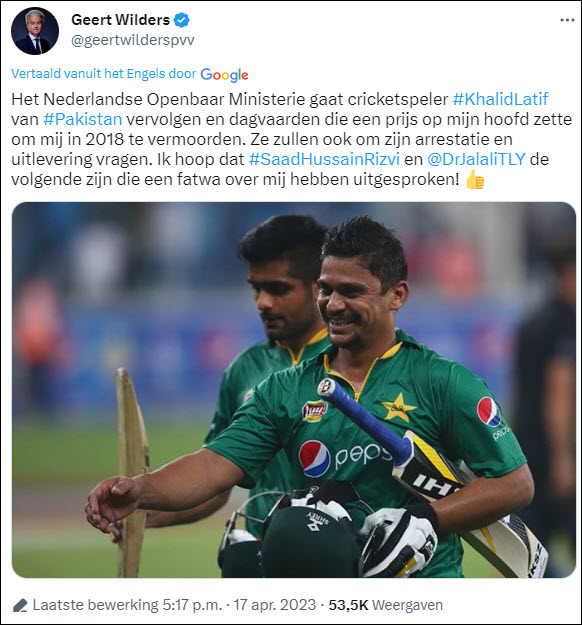The height and width of the screenshot is (625, 582).
Task: Click the edit pencil icon beside Laatste bewerking
Action: coord(20,605)
